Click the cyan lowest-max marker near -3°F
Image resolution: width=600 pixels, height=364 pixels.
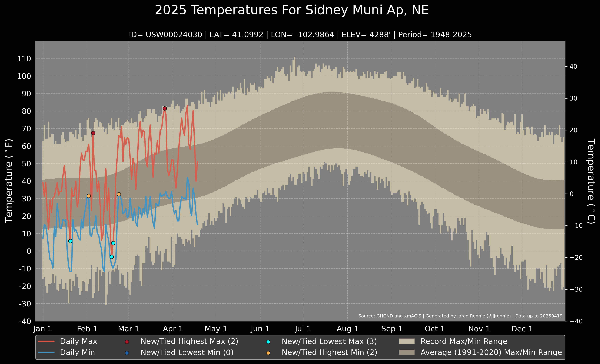point(112,257)
